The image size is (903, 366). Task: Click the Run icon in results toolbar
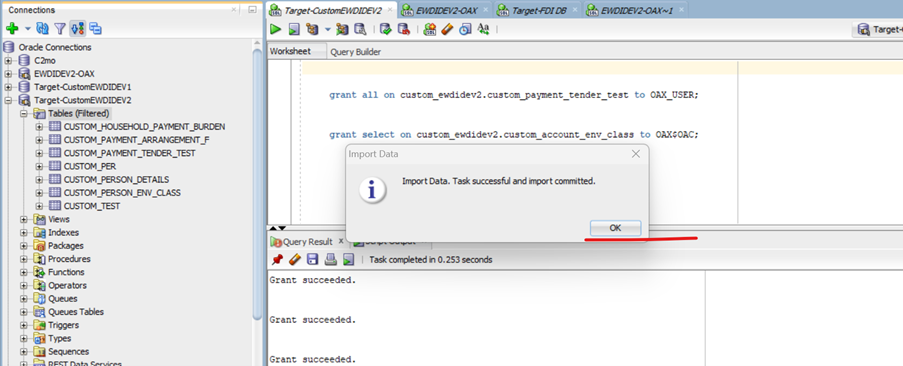(x=348, y=260)
